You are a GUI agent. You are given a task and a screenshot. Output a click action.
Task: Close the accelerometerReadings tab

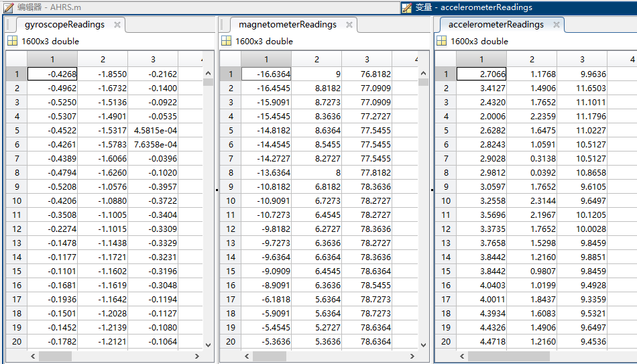tap(557, 25)
